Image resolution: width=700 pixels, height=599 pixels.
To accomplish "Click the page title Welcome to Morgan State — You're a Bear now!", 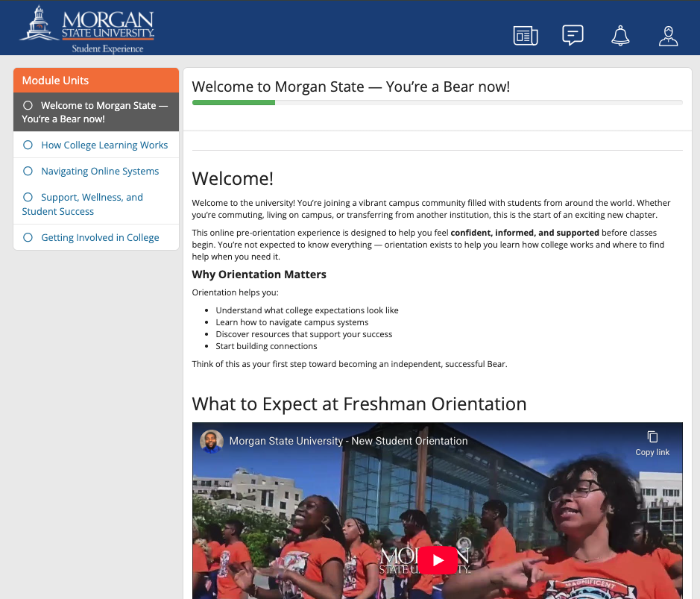I will (351, 87).
